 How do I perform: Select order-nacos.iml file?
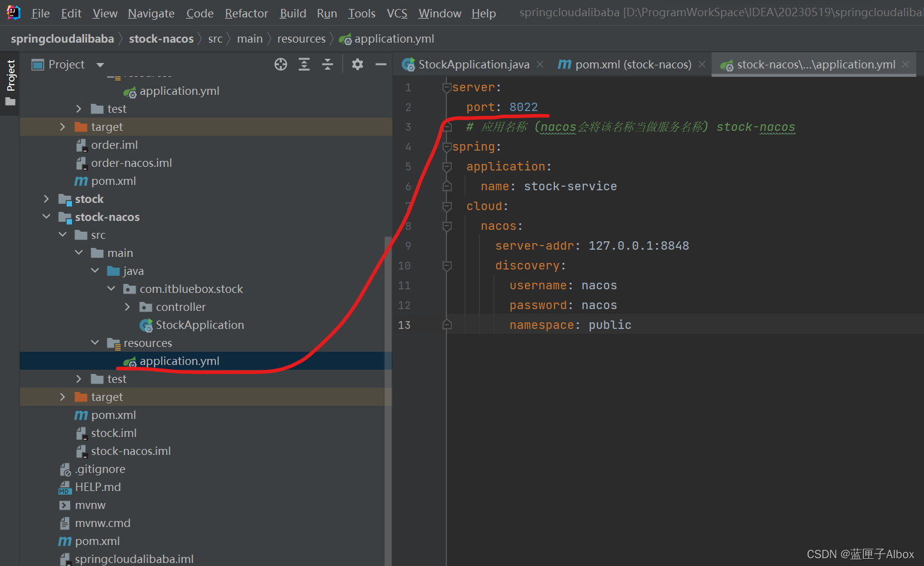tap(124, 163)
